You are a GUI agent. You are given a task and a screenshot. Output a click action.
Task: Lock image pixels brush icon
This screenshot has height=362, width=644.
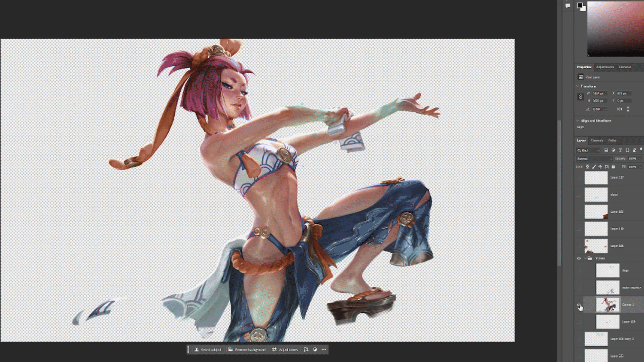point(594,166)
